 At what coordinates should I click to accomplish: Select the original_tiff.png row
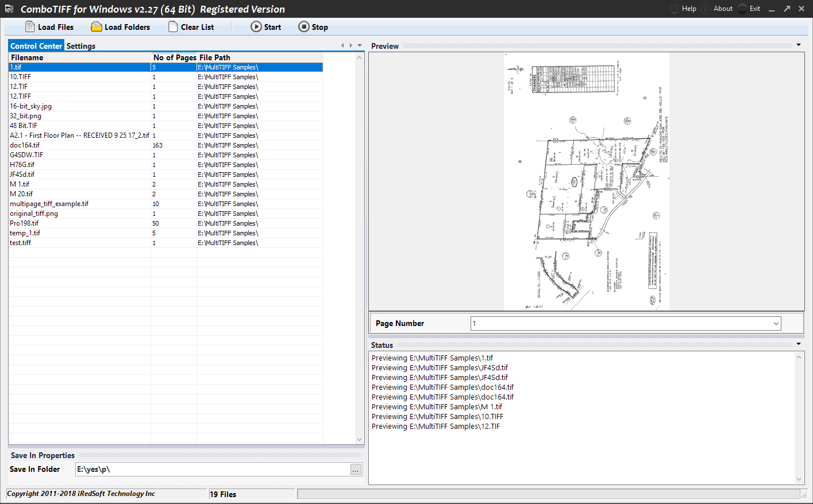tap(165, 214)
